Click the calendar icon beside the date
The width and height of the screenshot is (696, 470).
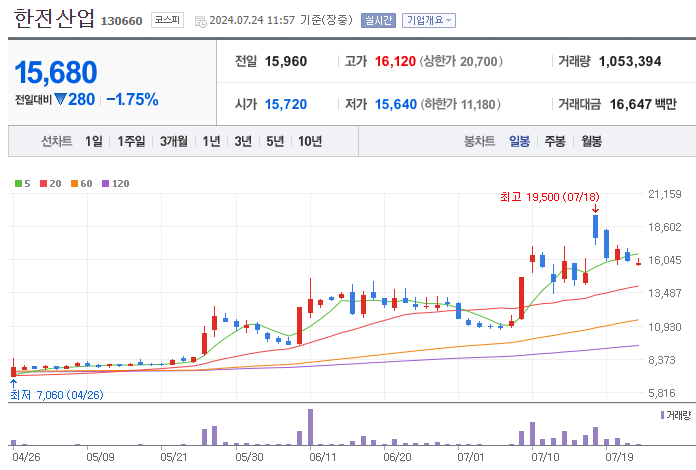tap(201, 21)
